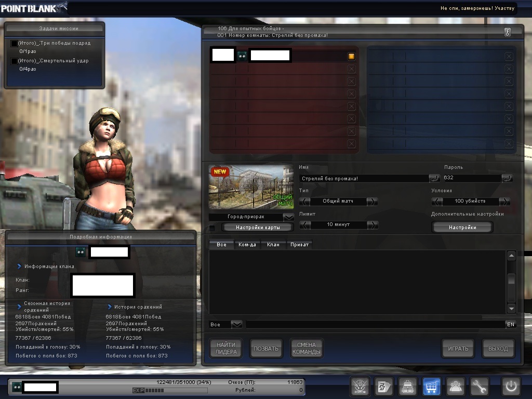Image resolution: width=532 pixels, height=399 pixels.
Task: Toggle last red team slot X
Action: click(352, 144)
